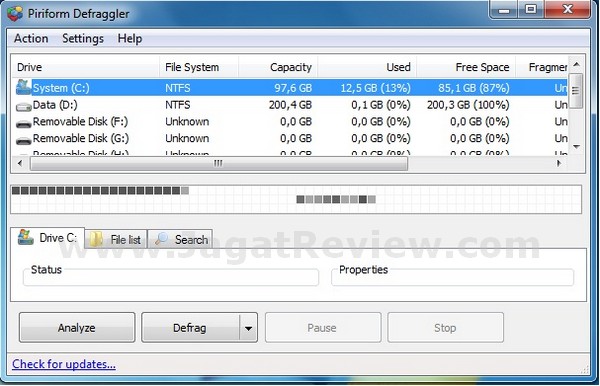This screenshot has width=600, height=386.
Task: Click drive list scroll down arrow
Action: coord(576,147)
